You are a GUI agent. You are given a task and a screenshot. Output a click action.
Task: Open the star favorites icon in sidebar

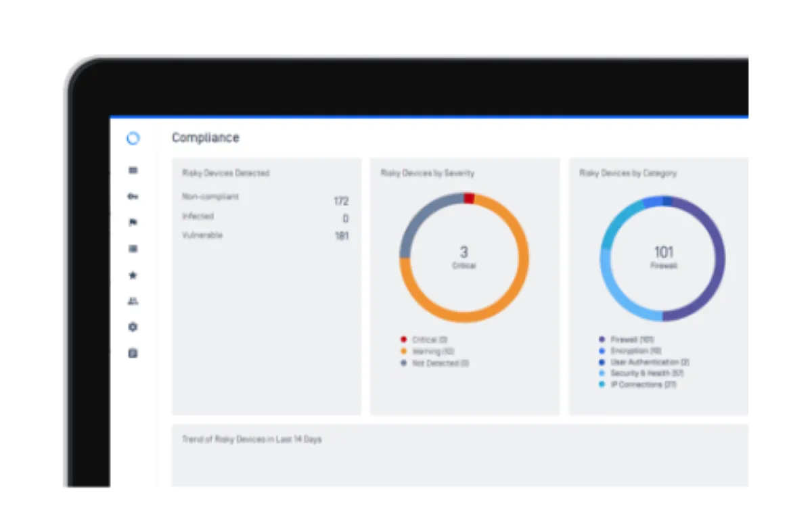coord(133,275)
